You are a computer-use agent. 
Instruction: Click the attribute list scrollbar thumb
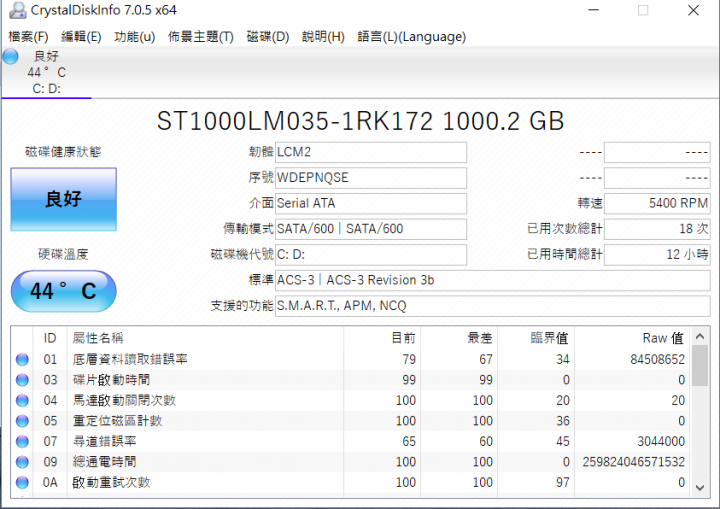pyautogui.click(x=700, y=366)
